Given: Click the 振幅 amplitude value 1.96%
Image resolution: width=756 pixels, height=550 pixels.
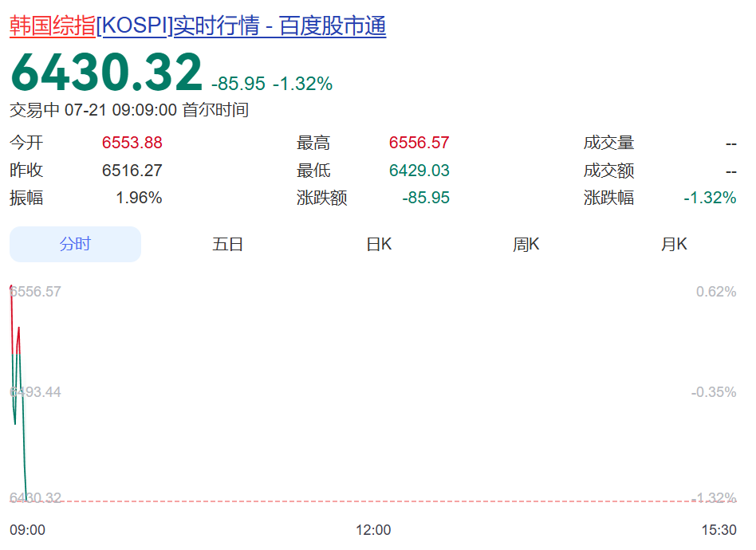Looking at the screenshot, I should click(x=139, y=198).
